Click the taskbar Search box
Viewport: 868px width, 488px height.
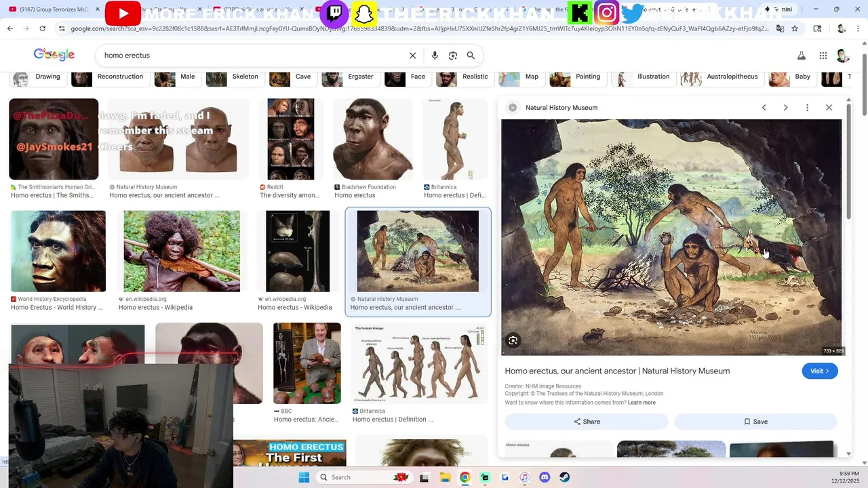364,477
